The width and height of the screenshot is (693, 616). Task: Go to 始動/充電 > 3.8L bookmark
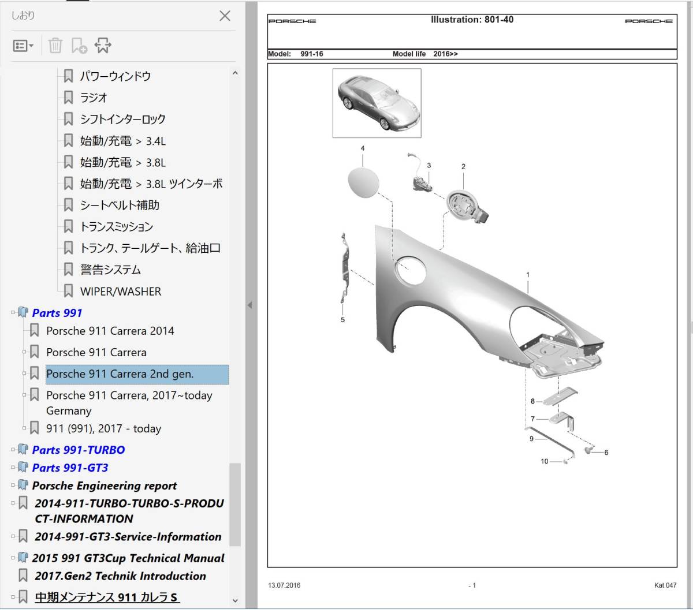tap(123, 162)
